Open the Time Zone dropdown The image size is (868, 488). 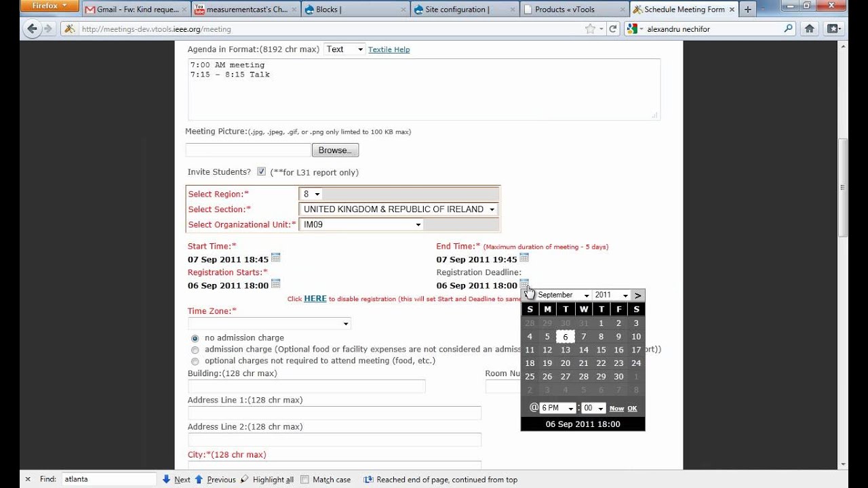tap(269, 324)
